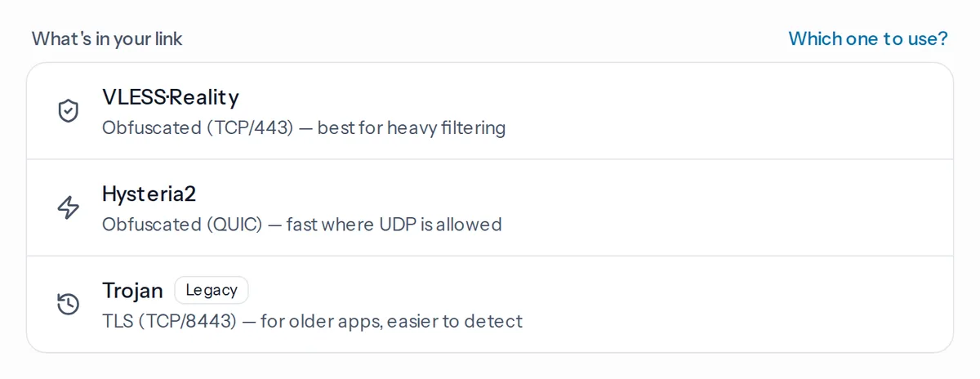Click the shield checkmark icon beside VLESS·Reality
The image size is (980, 379).
tap(69, 111)
